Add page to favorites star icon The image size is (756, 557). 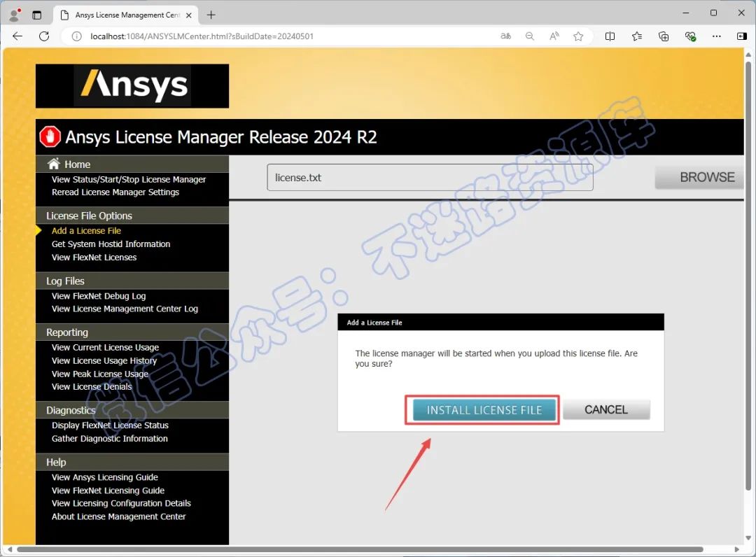click(x=579, y=36)
